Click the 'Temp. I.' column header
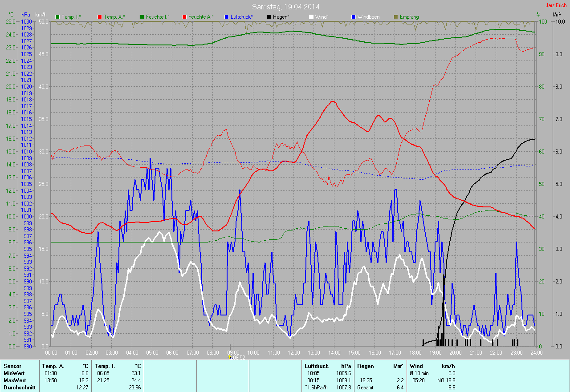The image size is (570, 392). point(105,366)
